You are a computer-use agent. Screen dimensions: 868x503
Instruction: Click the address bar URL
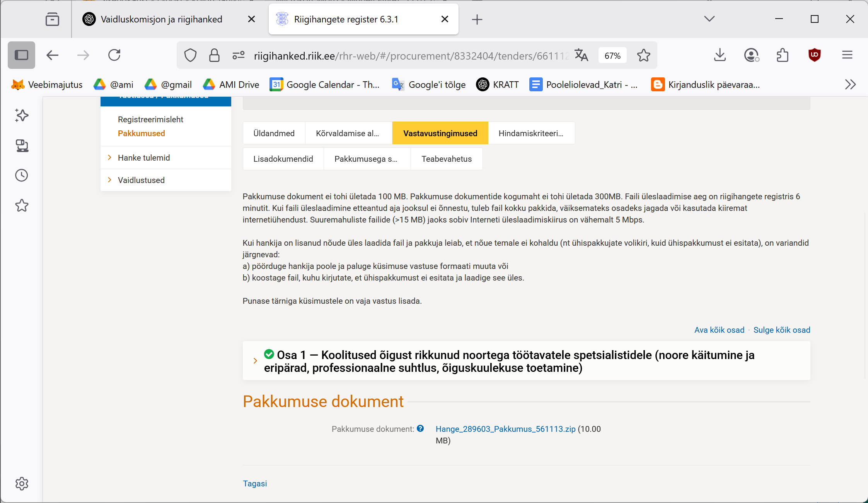pyautogui.click(x=411, y=56)
